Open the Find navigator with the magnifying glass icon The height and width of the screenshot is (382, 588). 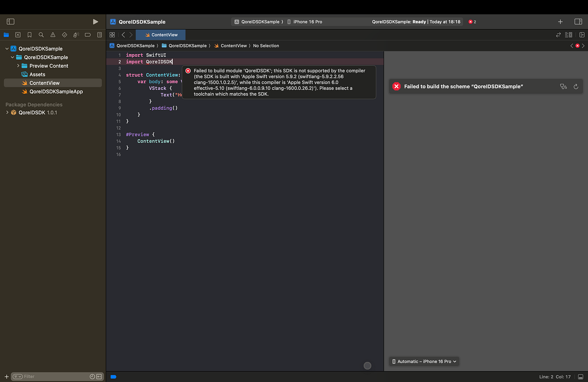(41, 34)
